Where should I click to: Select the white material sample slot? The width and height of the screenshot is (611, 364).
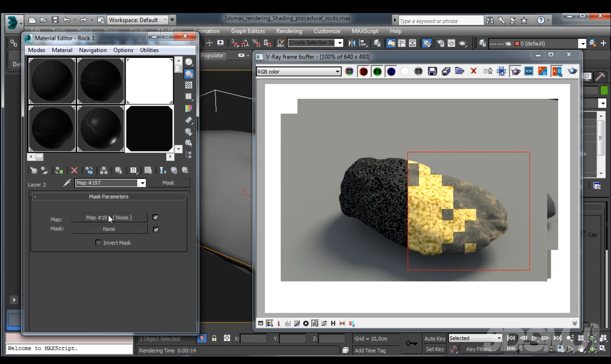click(149, 81)
